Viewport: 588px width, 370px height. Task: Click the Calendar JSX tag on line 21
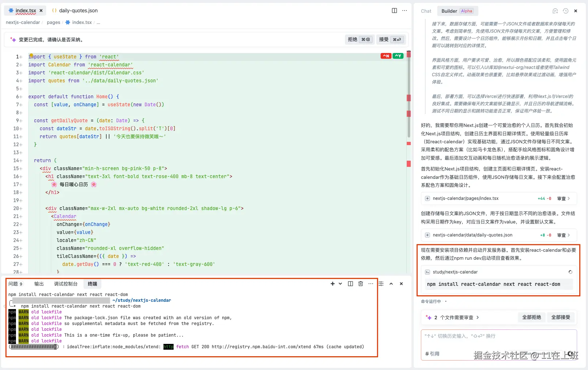coord(65,217)
